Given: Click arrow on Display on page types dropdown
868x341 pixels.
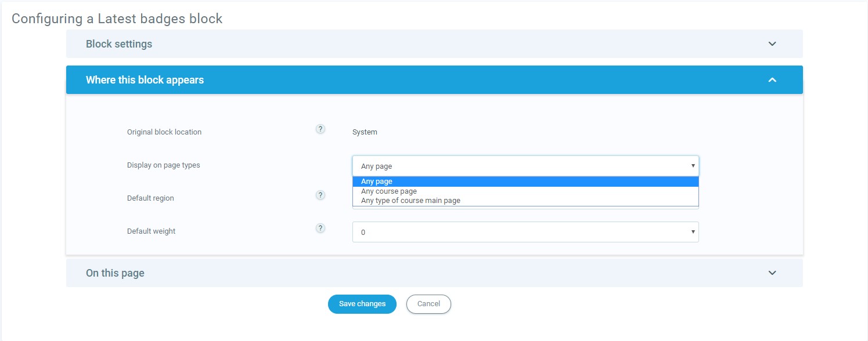Looking at the screenshot, I should pyautogui.click(x=693, y=166).
